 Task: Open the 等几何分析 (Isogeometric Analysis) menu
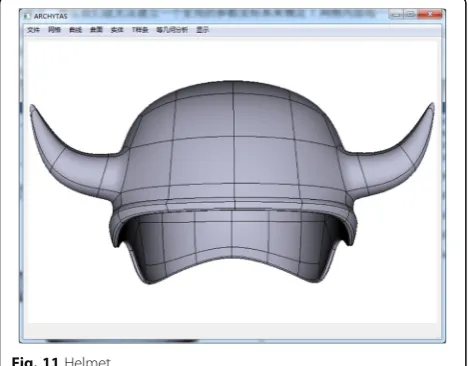point(172,30)
